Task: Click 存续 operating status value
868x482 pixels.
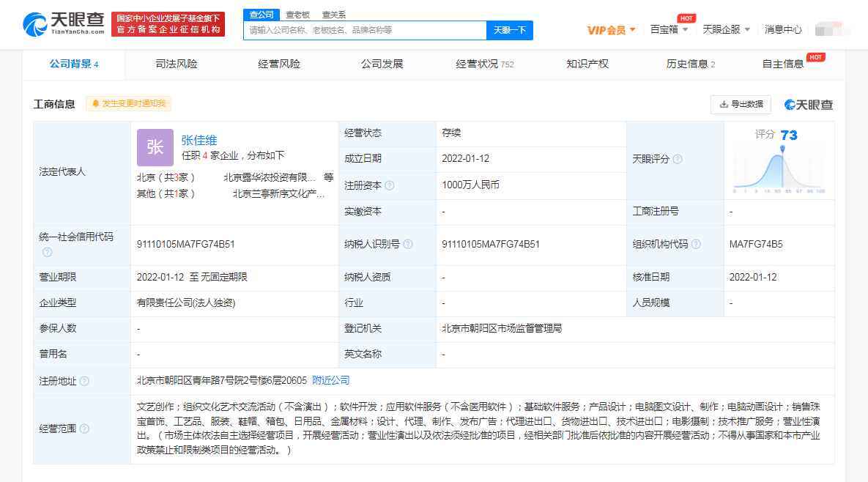Action: 451,133
